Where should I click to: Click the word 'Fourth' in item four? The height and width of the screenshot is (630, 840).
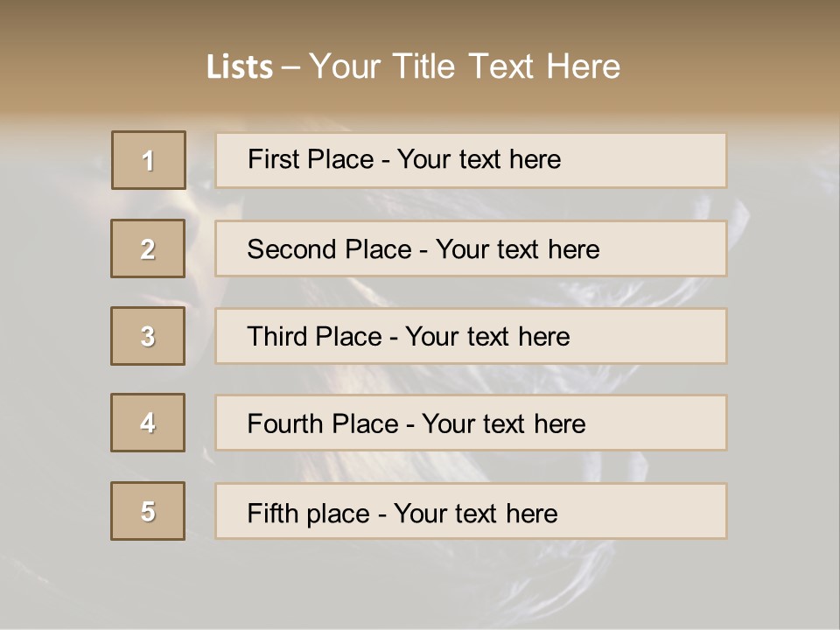285,424
